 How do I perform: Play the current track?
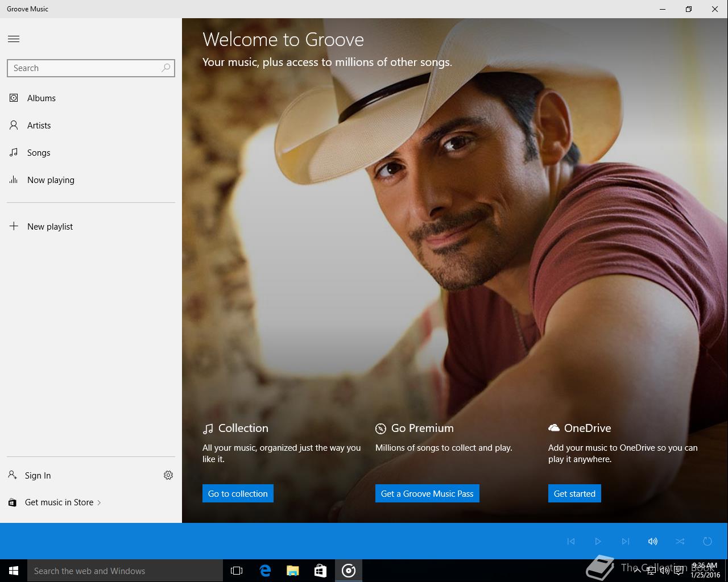tap(598, 541)
